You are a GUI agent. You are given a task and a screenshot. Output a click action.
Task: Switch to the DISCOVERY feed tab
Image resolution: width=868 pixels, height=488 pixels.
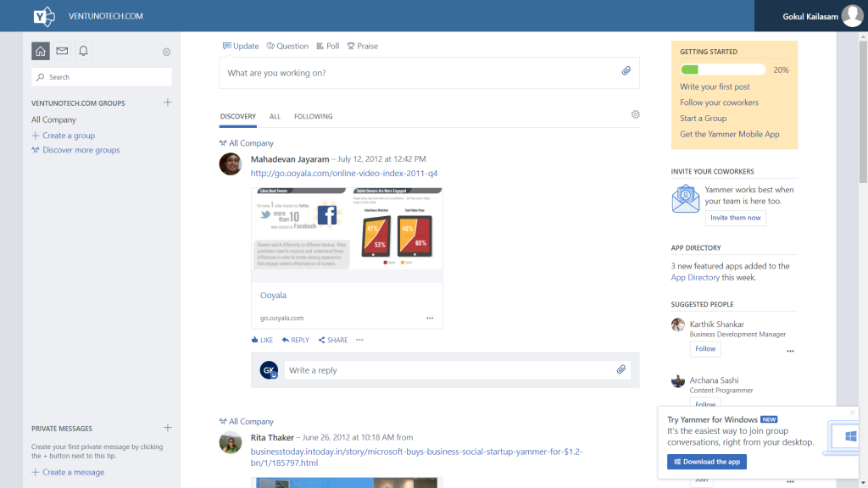coord(238,116)
